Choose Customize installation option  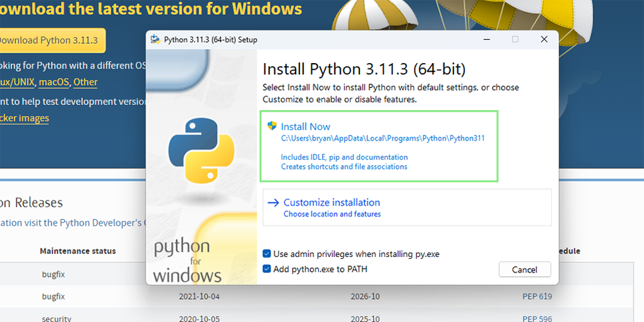(331, 202)
